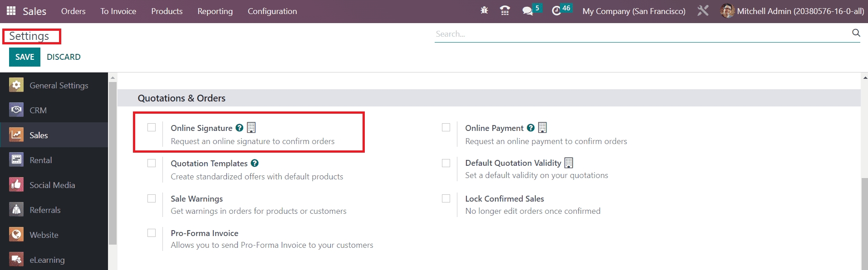
Task: Click the Online Signature help icon
Action: [x=240, y=128]
